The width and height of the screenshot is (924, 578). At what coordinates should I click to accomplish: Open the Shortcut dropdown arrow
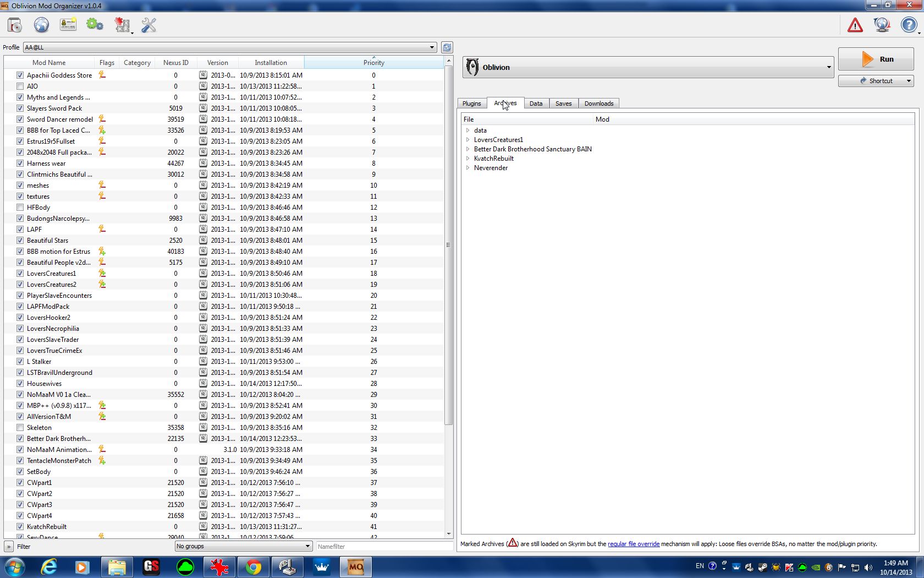[909, 81]
